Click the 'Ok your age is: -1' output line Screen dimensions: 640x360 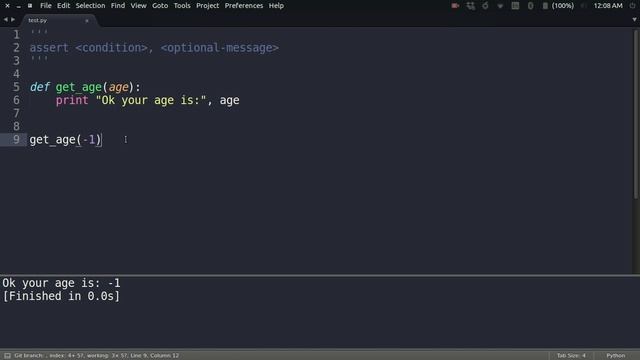(x=61, y=283)
